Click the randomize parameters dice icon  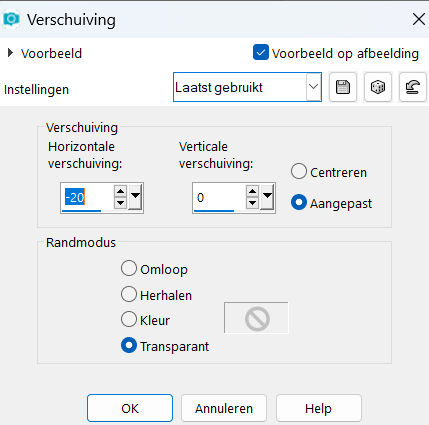click(x=378, y=87)
